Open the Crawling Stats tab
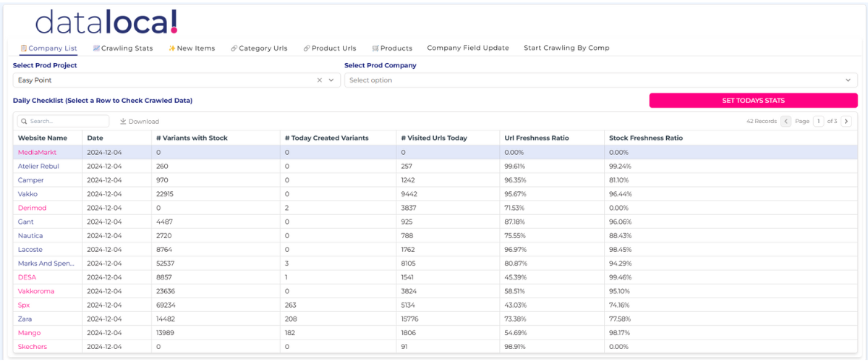Viewport: 868px width, 362px height. [x=123, y=49]
